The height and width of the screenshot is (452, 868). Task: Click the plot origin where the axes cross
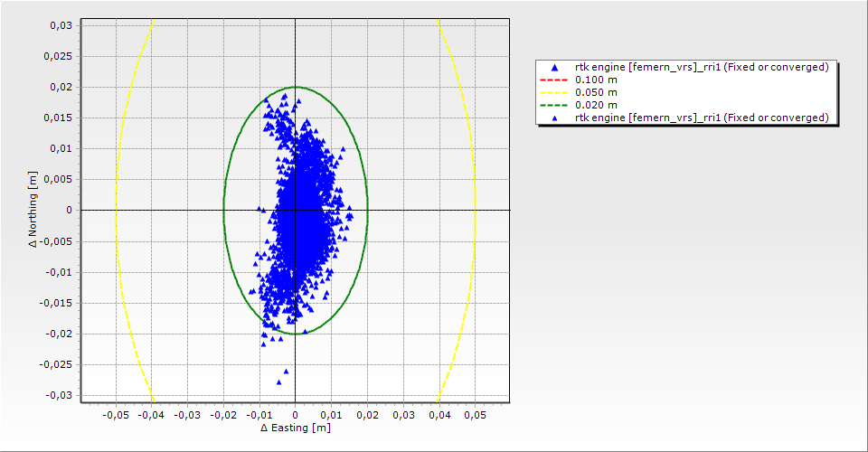pos(295,210)
